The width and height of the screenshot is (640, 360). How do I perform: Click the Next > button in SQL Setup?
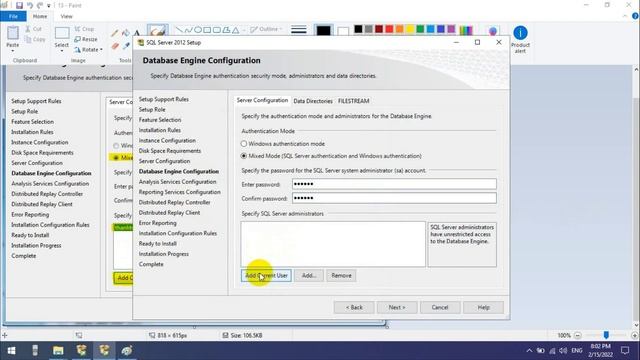pos(397,307)
